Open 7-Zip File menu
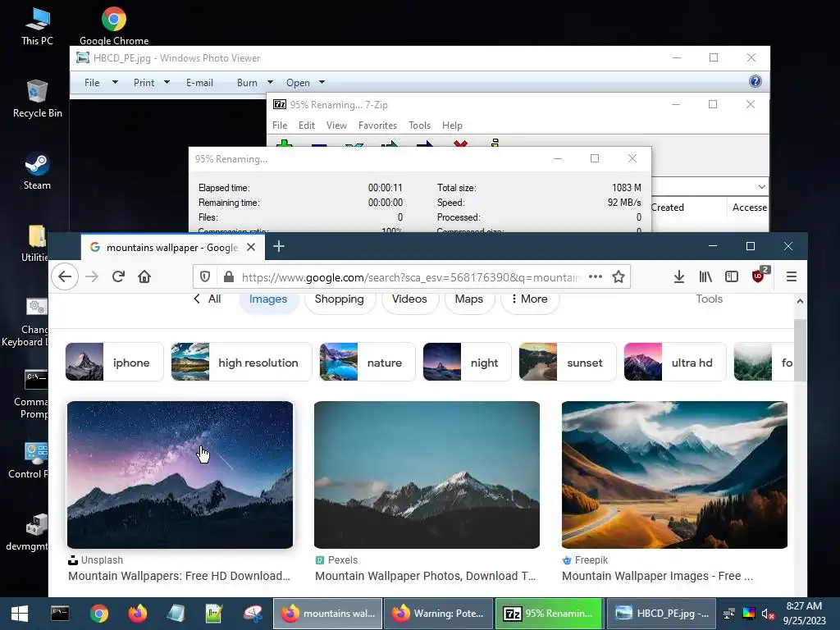 tap(280, 126)
